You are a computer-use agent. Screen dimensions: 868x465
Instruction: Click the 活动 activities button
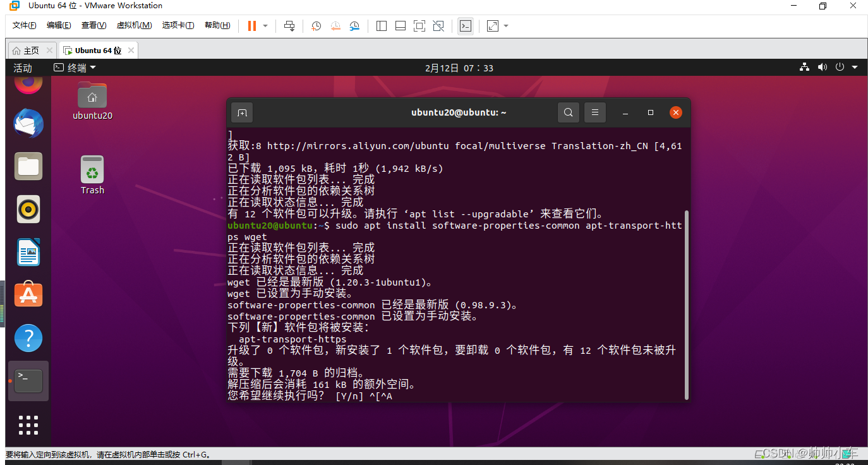click(x=23, y=68)
